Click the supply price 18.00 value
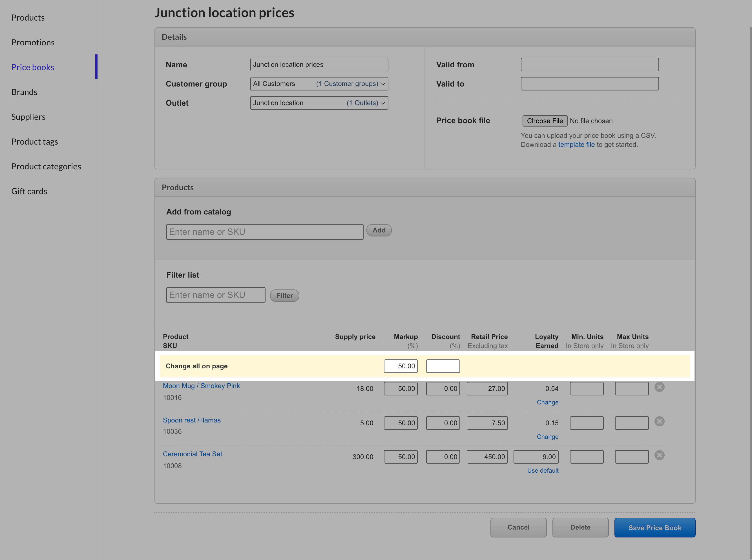752x560 pixels. pyautogui.click(x=365, y=388)
